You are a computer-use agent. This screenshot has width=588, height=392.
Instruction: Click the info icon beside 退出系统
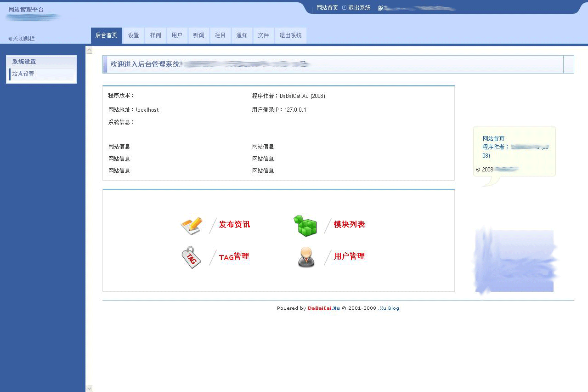(x=344, y=7)
